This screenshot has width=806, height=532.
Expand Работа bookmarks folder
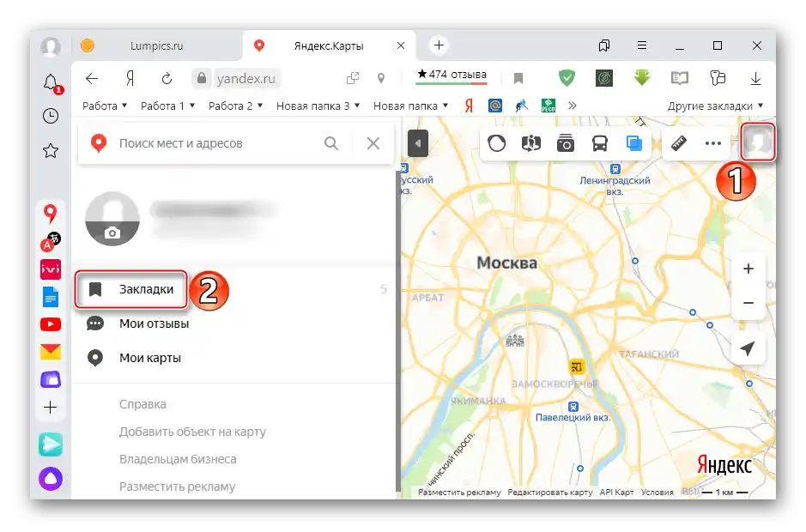[105, 106]
